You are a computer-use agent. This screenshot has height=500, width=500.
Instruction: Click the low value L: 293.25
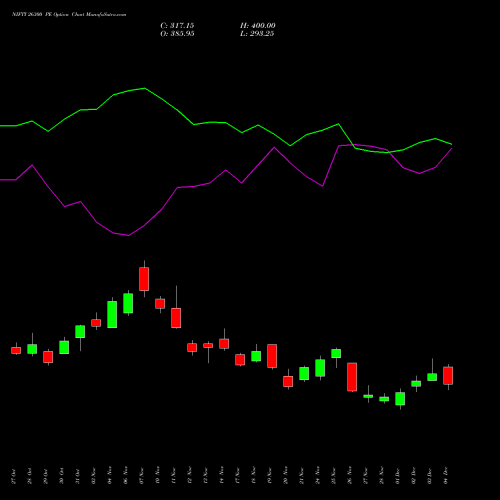(257, 34)
